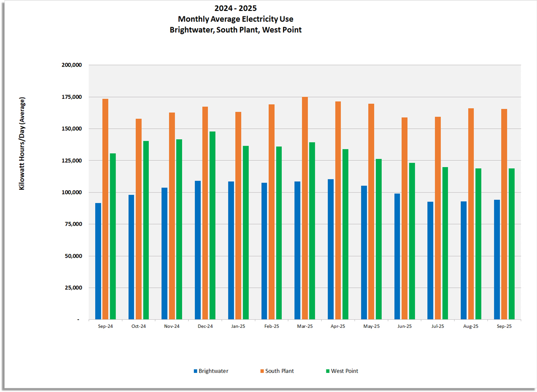
Task: Select the blue Brightwater legend marker
Action: point(196,371)
